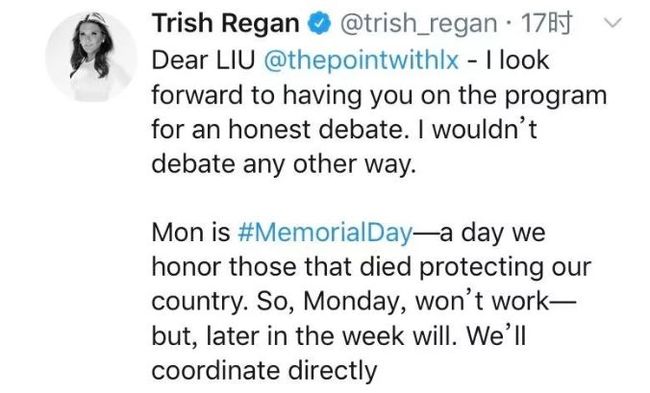650x393 pixels.
Task: Follow the @thepointwithlx mention link
Action: click(361, 61)
